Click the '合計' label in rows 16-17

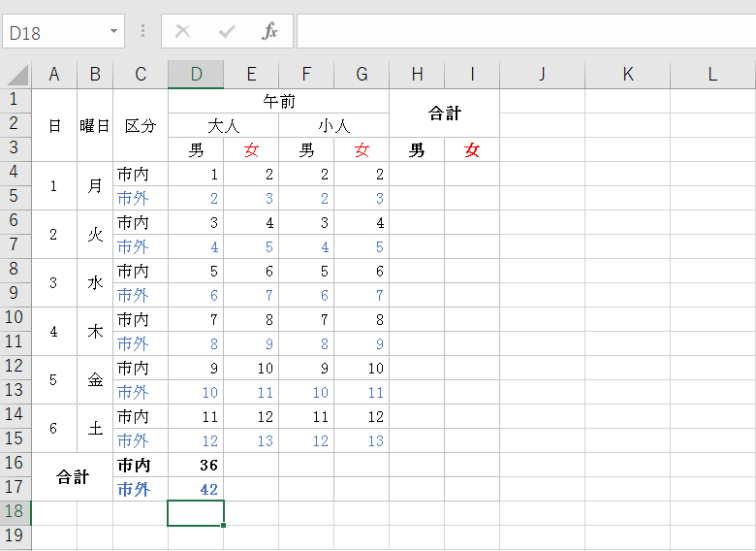pyautogui.click(x=73, y=476)
